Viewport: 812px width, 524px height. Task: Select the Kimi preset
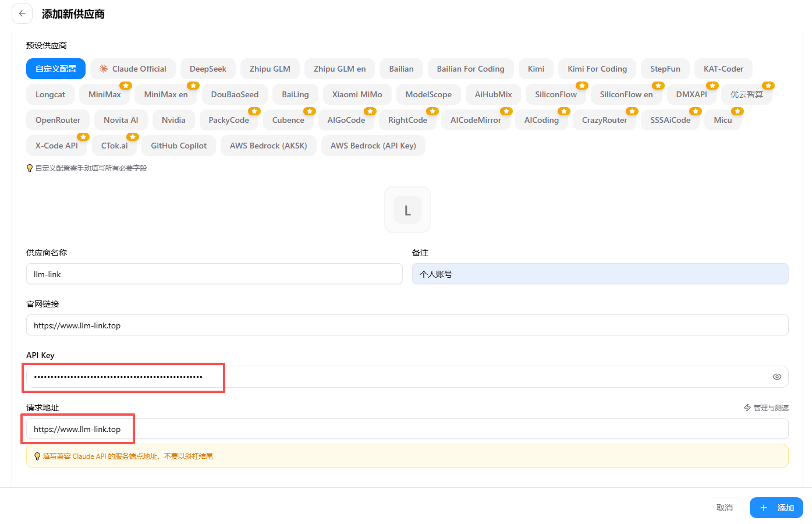point(536,69)
